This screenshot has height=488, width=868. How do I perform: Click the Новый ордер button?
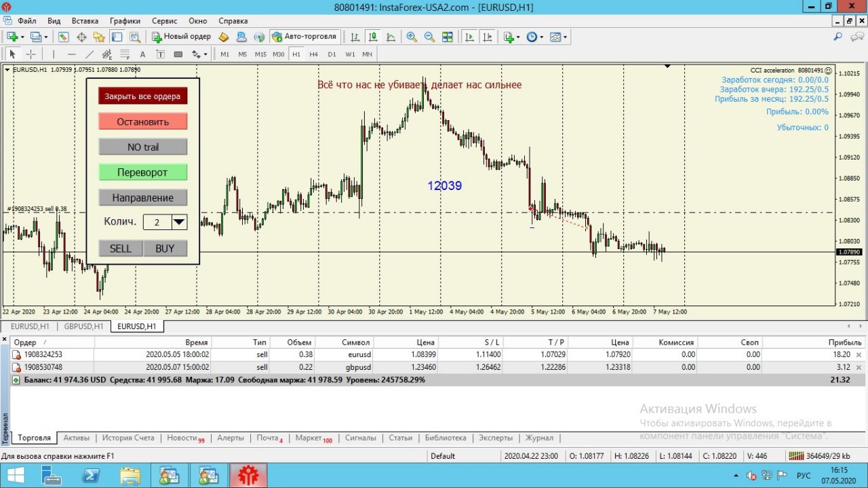(180, 37)
